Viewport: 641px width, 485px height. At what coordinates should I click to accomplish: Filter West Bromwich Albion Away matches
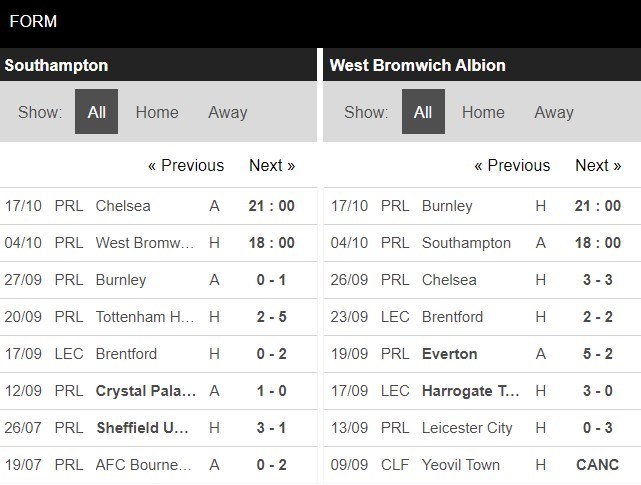tap(553, 112)
